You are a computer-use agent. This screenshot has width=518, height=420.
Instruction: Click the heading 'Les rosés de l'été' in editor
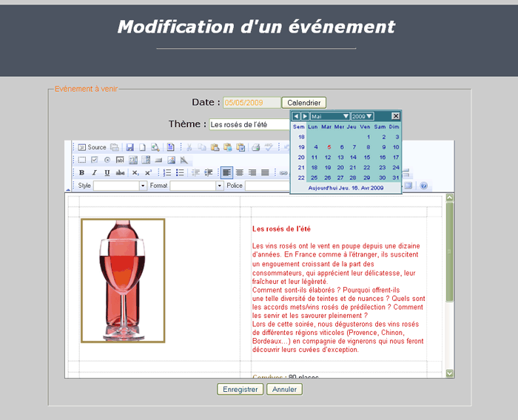(281, 228)
